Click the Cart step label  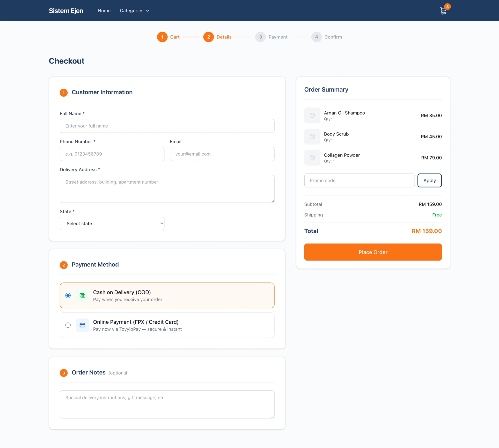[x=175, y=37]
